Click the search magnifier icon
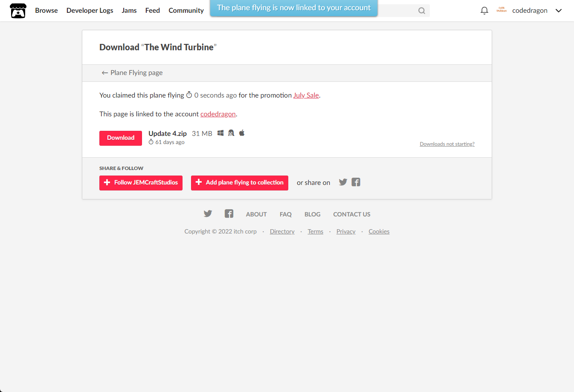 tap(422, 11)
